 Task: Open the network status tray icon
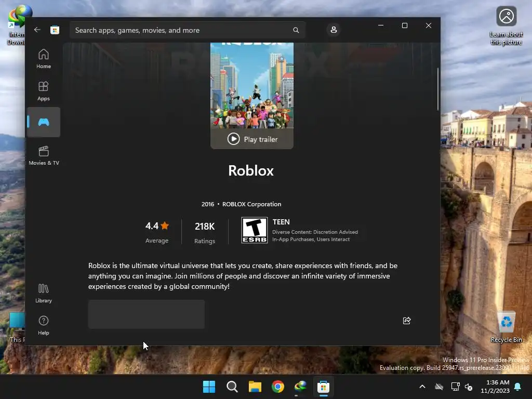tap(455, 387)
